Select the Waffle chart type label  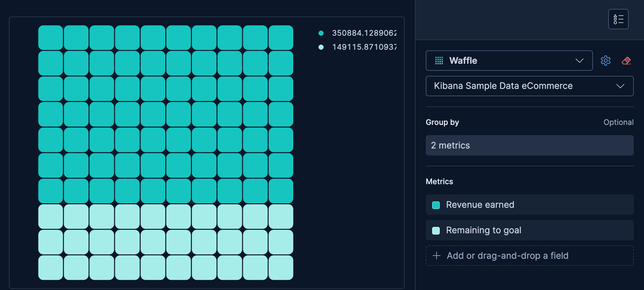point(463,61)
